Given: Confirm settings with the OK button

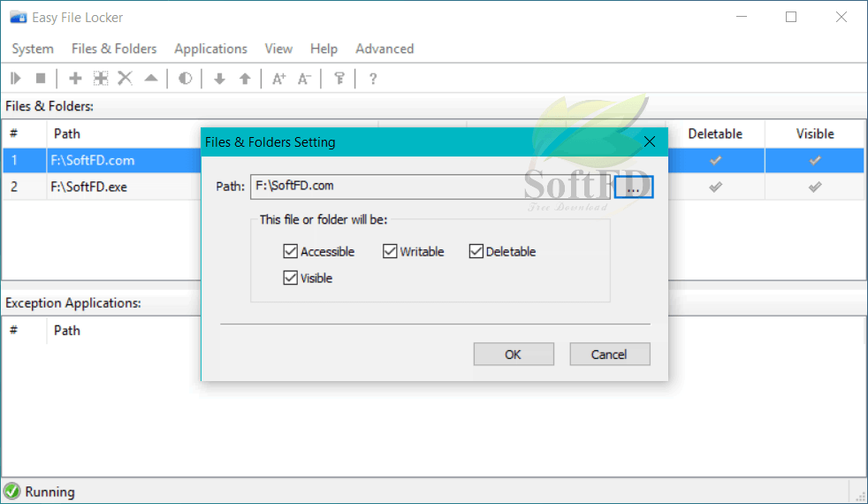Looking at the screenshot, I should point(514,354).
